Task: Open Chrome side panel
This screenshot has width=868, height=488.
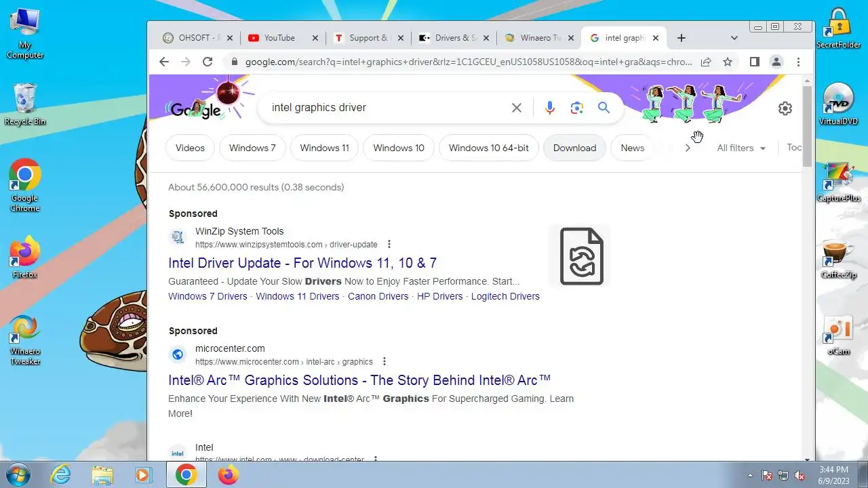Action: point(754,62)
